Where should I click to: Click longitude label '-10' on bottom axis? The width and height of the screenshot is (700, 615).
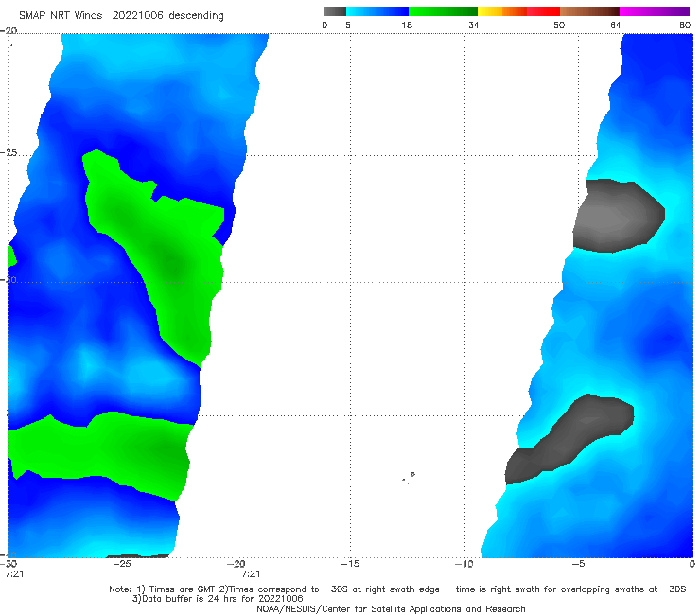(464, 564)
